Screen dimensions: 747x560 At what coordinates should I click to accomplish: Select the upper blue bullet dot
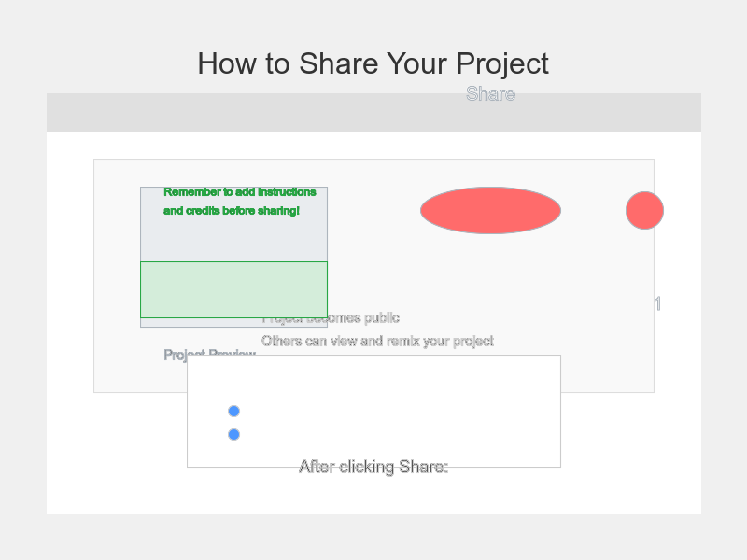(x=233, y=411)
